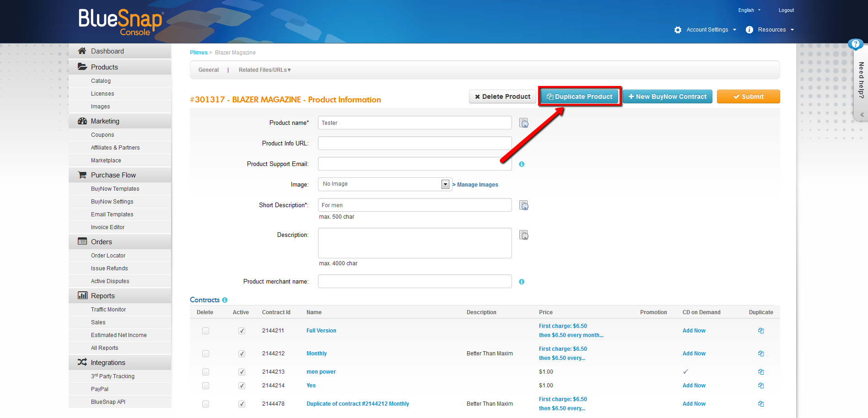Uncheck Active box for Monthly contract 2144212
The image size is (868, 418).
(242, 354)
